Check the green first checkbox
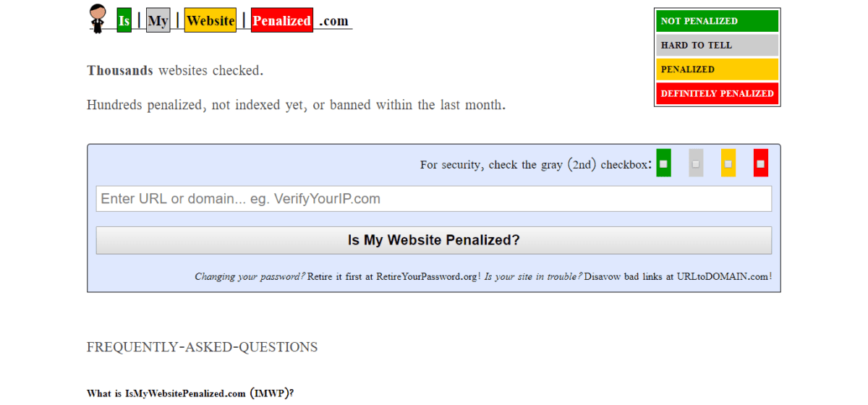Screen dimensions: 868x405 coord(663,164)
